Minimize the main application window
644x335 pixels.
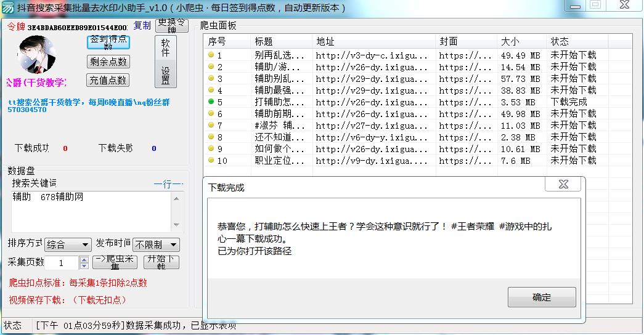click(576, 6)
